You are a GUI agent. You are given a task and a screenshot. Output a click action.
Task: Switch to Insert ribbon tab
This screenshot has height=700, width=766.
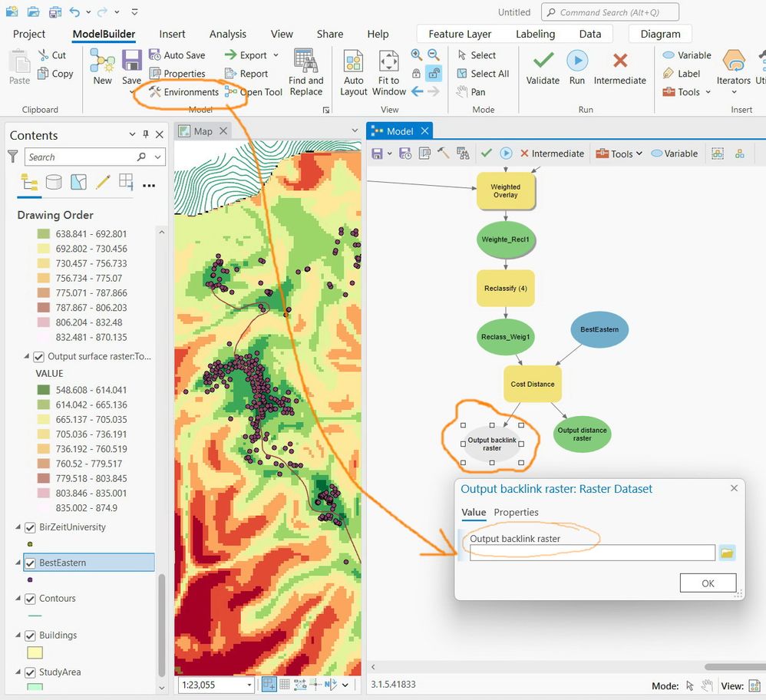(x=172, y=35)
